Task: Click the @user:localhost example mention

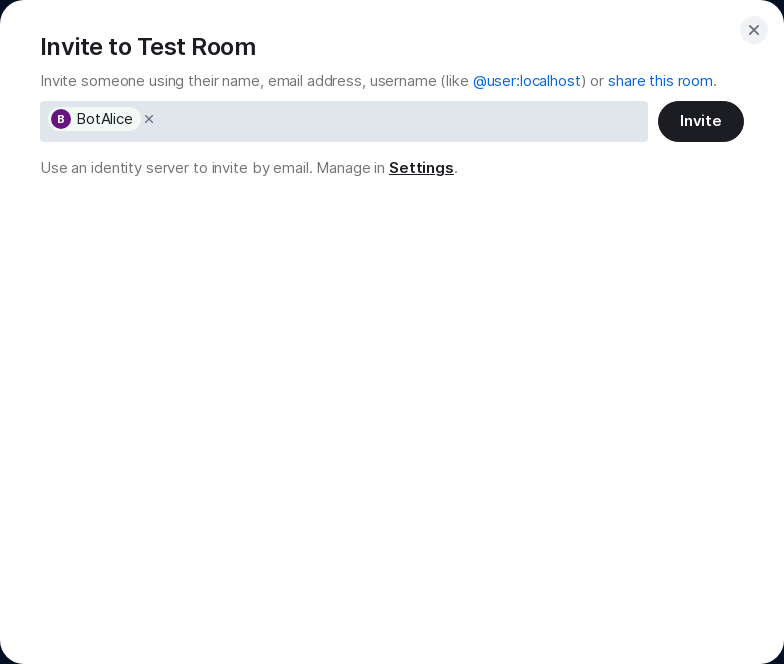Action: point(527,81)
